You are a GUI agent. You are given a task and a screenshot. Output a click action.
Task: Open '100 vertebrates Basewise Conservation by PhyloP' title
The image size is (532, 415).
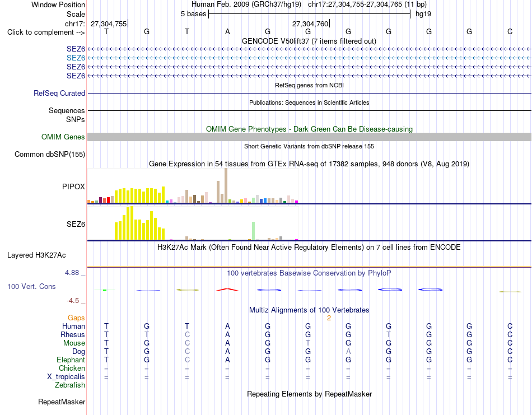(309, 273)
